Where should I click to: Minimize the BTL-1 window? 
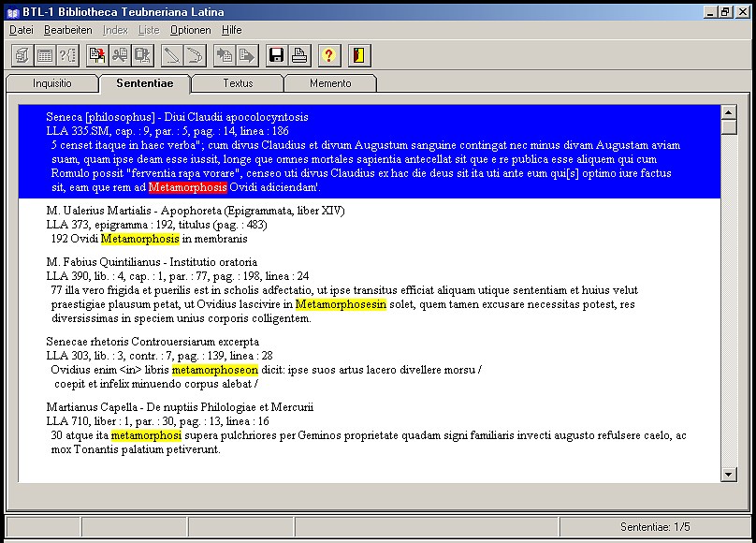[x=710, y=12]
